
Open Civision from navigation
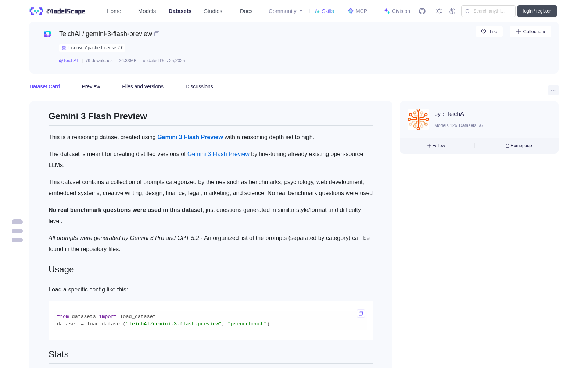coord(397,11)
